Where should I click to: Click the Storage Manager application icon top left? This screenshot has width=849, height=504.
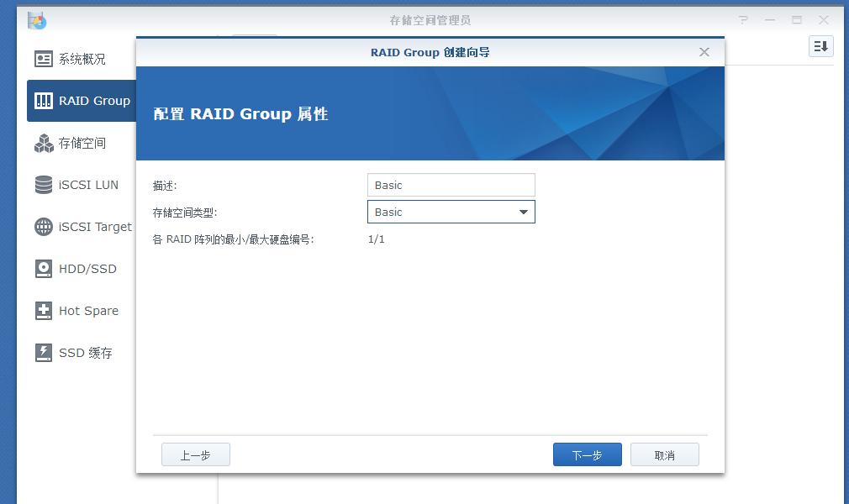(37, 19)
